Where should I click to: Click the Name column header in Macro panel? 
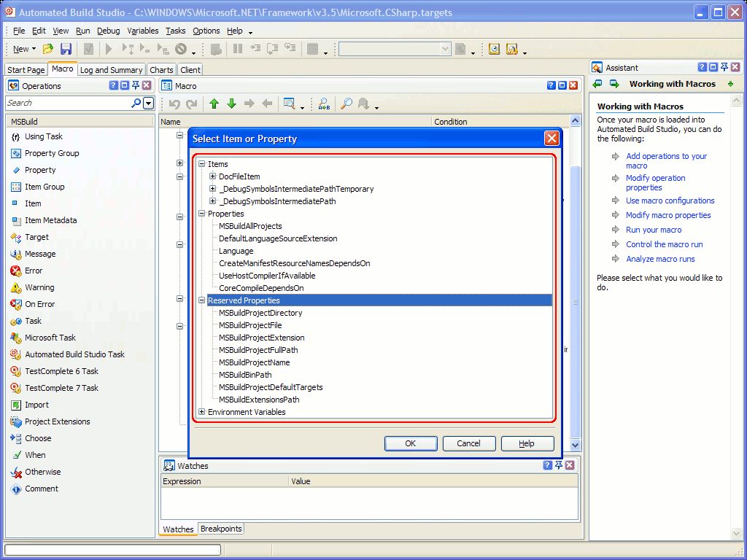coord(295,122)
